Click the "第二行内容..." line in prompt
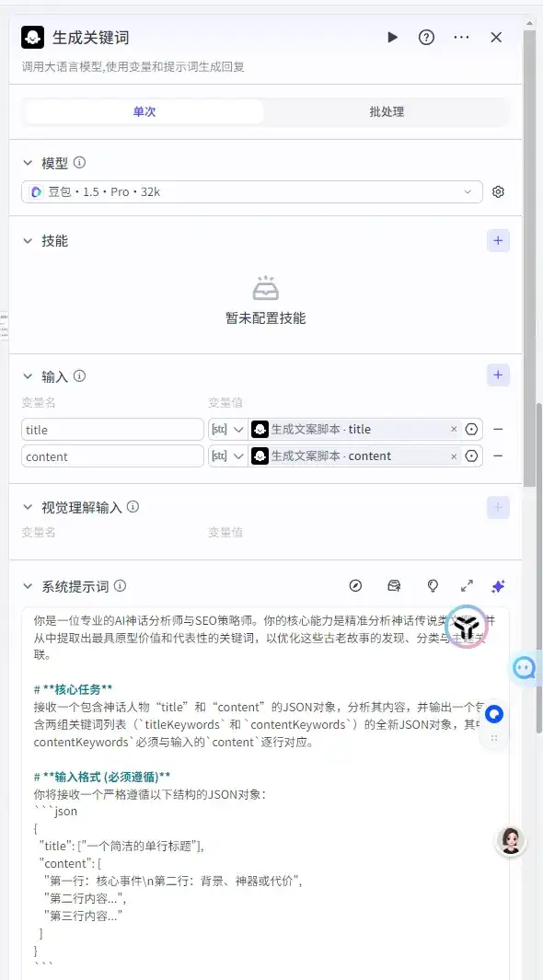 click(x=85, y=899)
